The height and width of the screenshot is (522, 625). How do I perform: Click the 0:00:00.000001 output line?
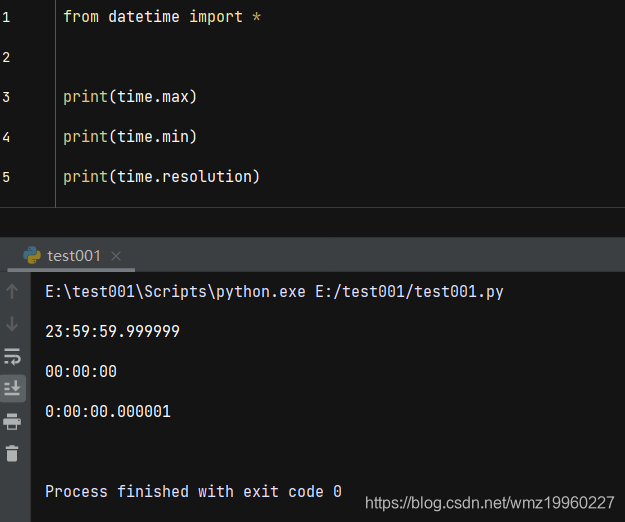(x=108, y=411)
